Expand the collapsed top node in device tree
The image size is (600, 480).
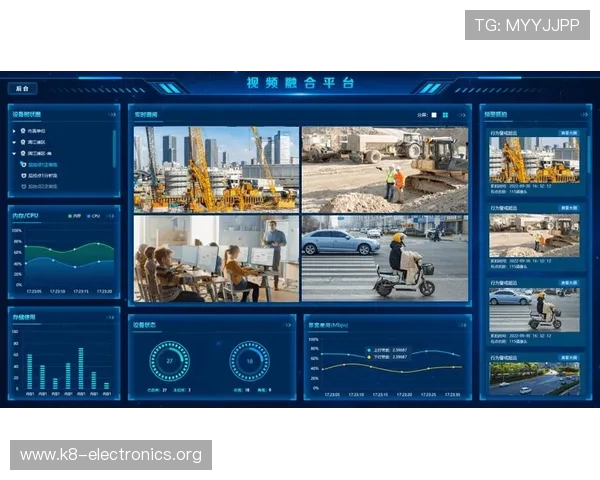(14, 131)
